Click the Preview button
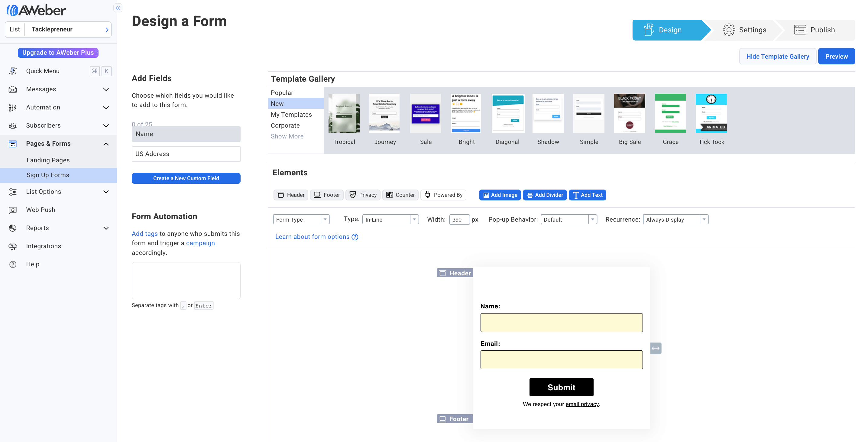The image size is (868, 442). [x=837, y=56]
